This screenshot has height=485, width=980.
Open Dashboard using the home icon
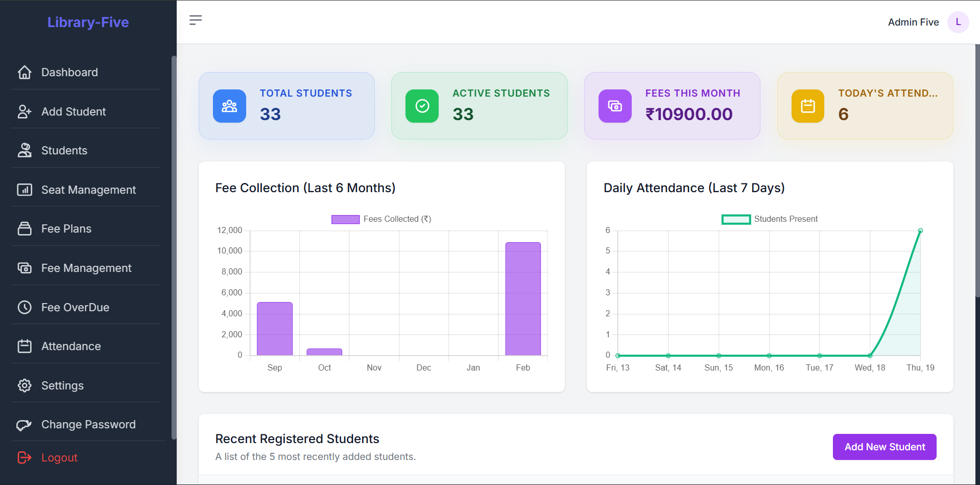click(25, 72)
